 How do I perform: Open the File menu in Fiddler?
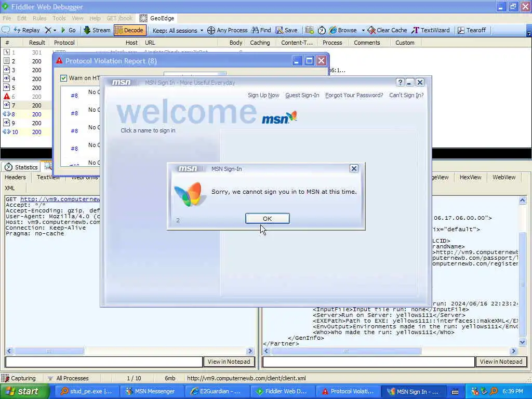tap(7, 18)
